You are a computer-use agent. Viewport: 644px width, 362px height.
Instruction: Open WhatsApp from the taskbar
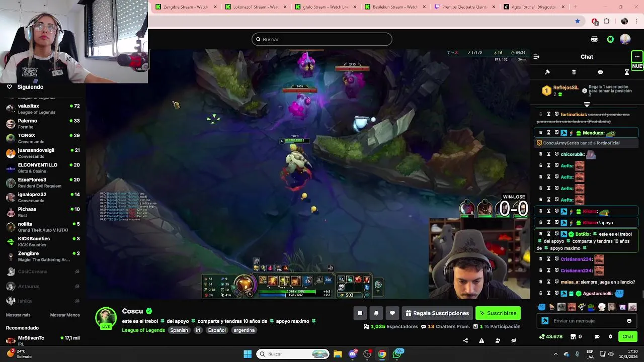click(398, 354)
